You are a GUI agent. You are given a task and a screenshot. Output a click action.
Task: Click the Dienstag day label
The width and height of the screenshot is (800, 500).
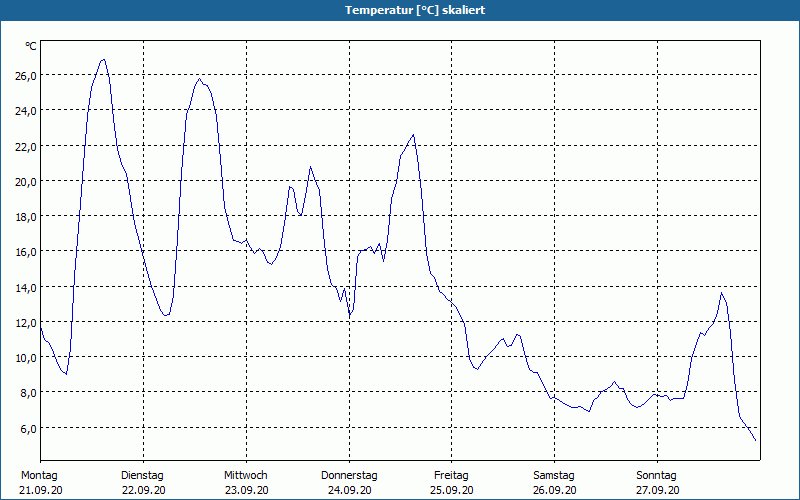click(x=142, y=476)
